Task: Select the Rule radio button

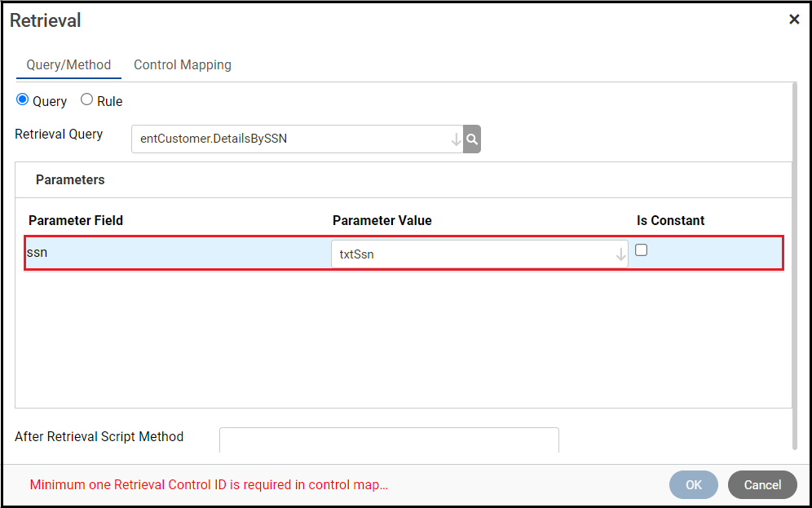Action: (x=87, y=100)
